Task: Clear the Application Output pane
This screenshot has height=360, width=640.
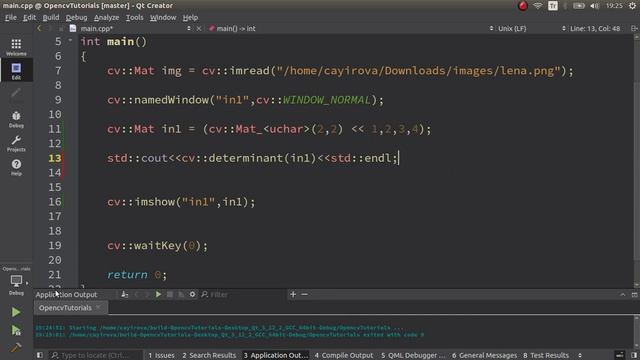Action: click(125, 294)
